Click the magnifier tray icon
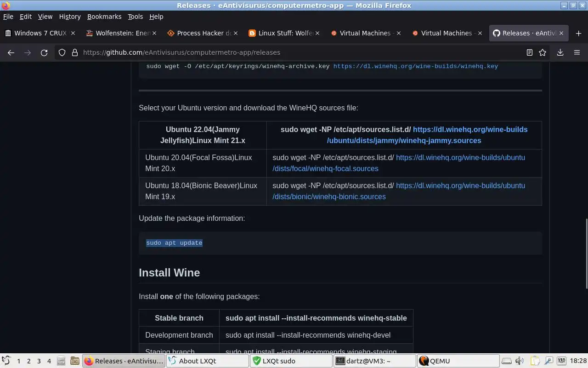 click(548, 361)
